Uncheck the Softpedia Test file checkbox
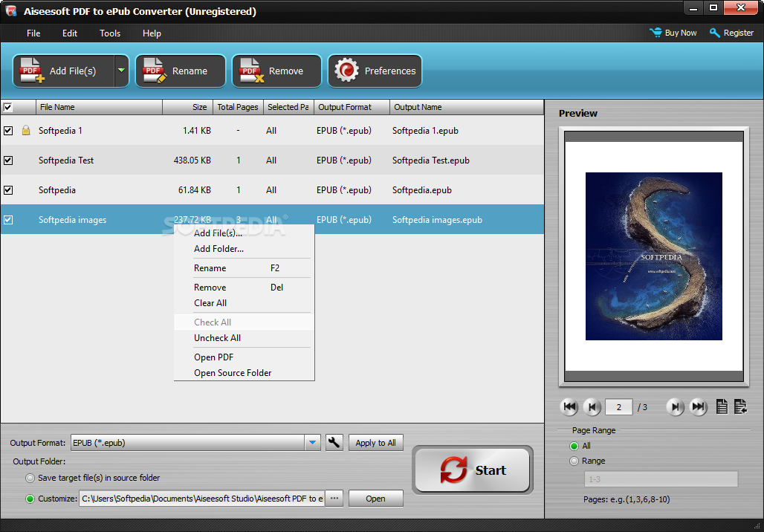Screen dimensions: 764x532 tap(8, 160)
